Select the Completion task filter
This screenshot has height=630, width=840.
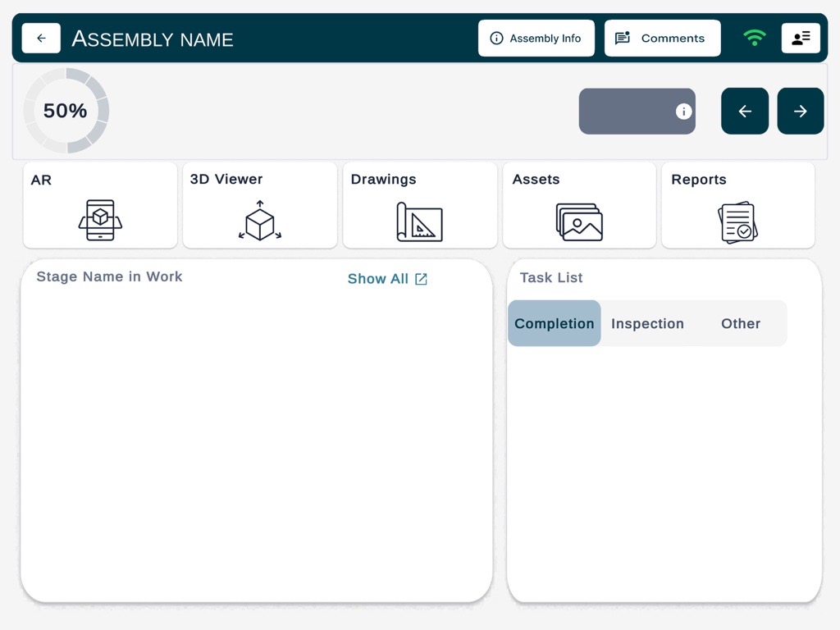555,323
